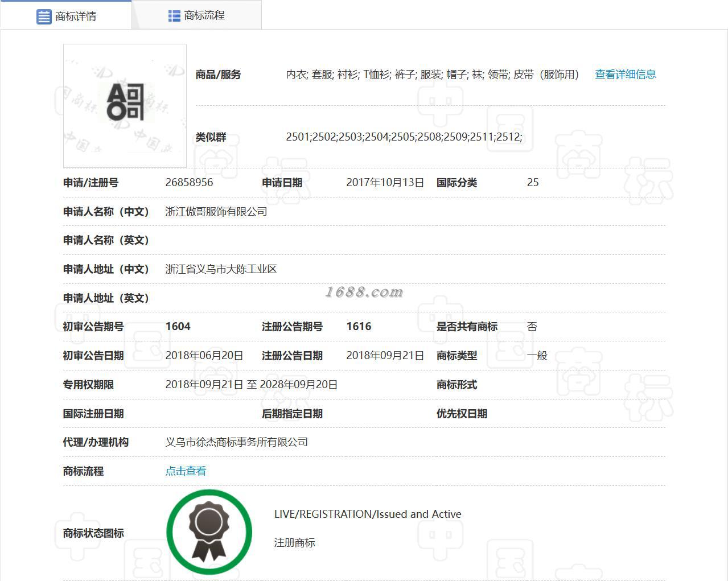This screenshot has width=728, height=581.
Task: Click registration announcement issue 1616
Action: click(x=359, y=327)
